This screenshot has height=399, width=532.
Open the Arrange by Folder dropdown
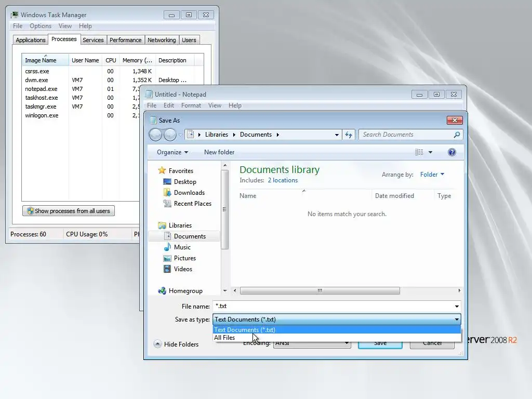coord(432,175)
